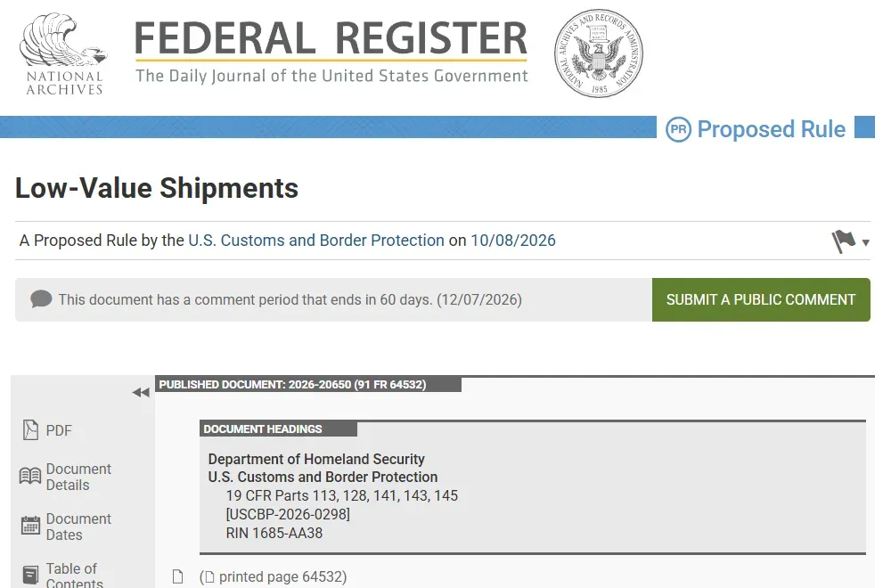Collapse the sidebar with double-arrow icon

[x=141, y=393]
